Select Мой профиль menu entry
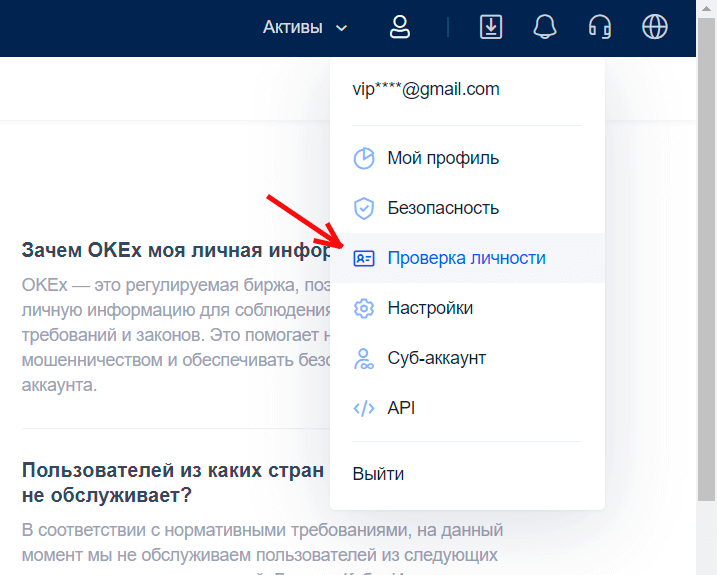The width and height of the screenshot is (717, 575). (467, 158)
